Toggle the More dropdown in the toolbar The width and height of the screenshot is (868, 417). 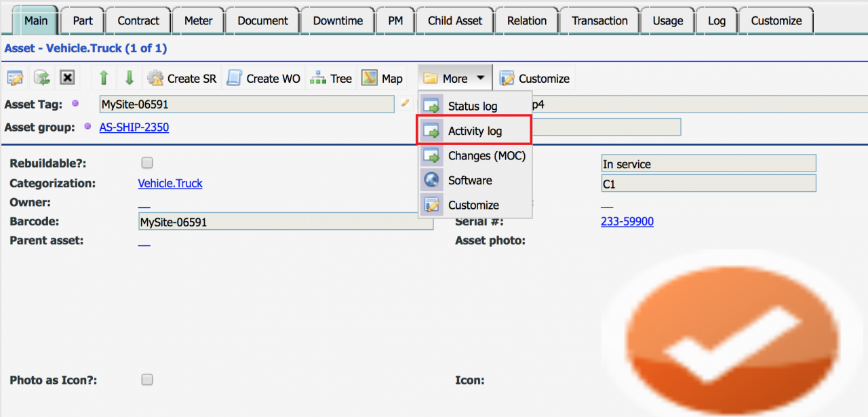[454, 79]
